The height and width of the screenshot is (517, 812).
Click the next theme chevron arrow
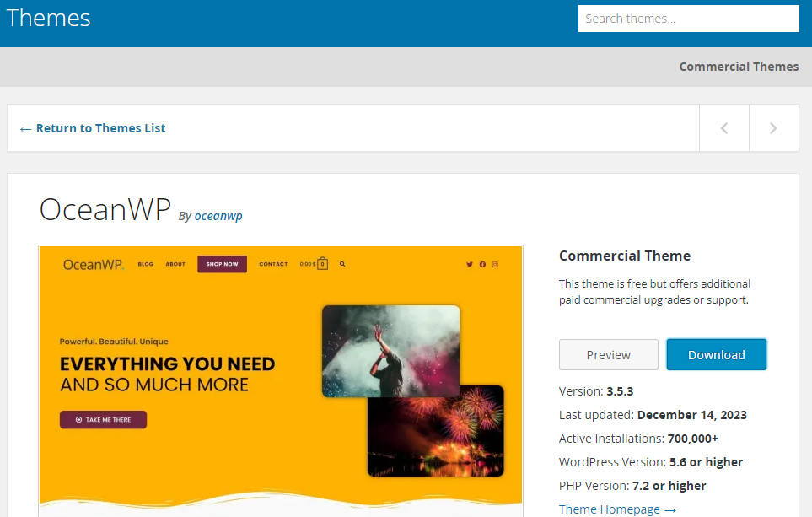click(x=773, y=128)
